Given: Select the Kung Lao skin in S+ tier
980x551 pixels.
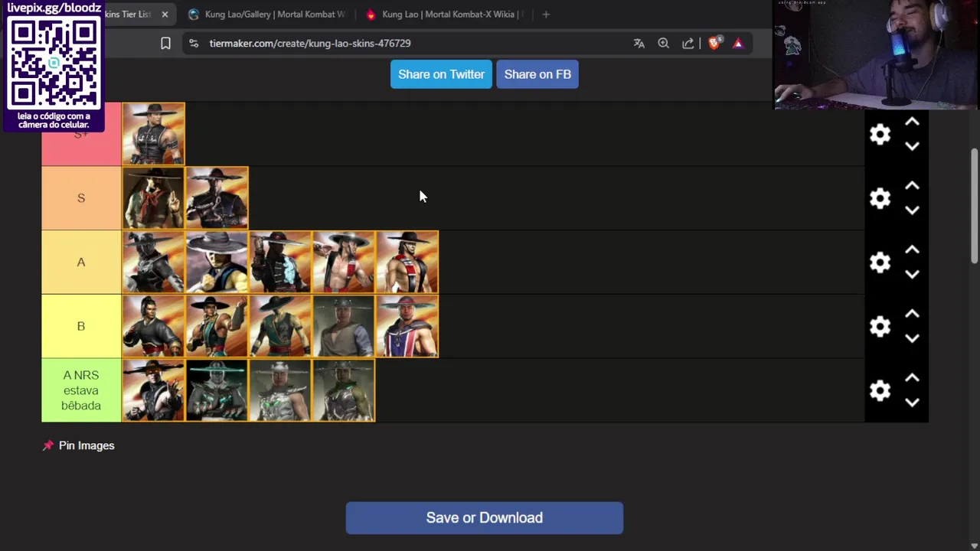Looking at the screenshot, I should point(153,134).
